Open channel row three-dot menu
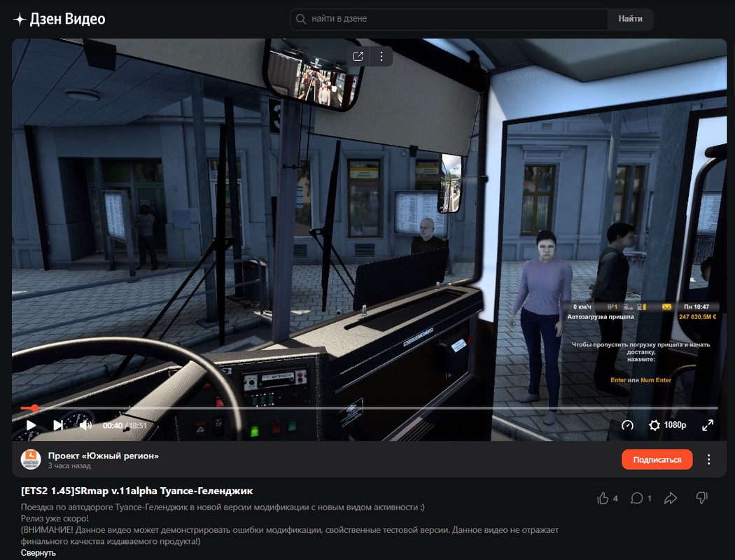The image size is (735, 560). pyautogui.click(x=708, y=460)
